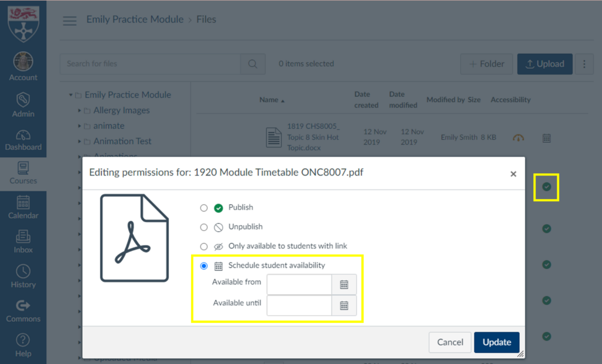Image resolution: width=602 pixels, height=364 pixels.
Task: Click the Cancel button
Action: pos(450,342)
